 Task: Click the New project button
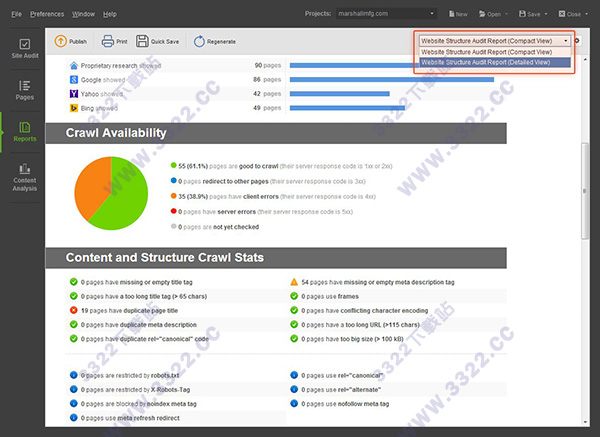tap(458, 14)
